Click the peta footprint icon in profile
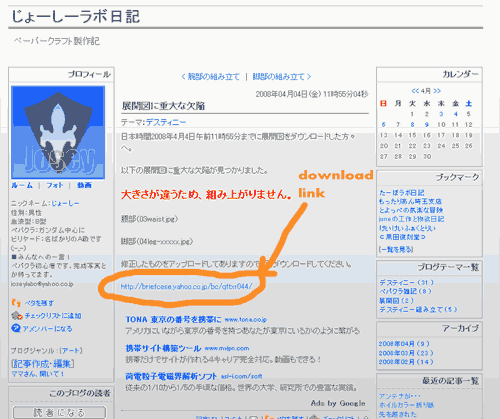 (x=16, y=303)
